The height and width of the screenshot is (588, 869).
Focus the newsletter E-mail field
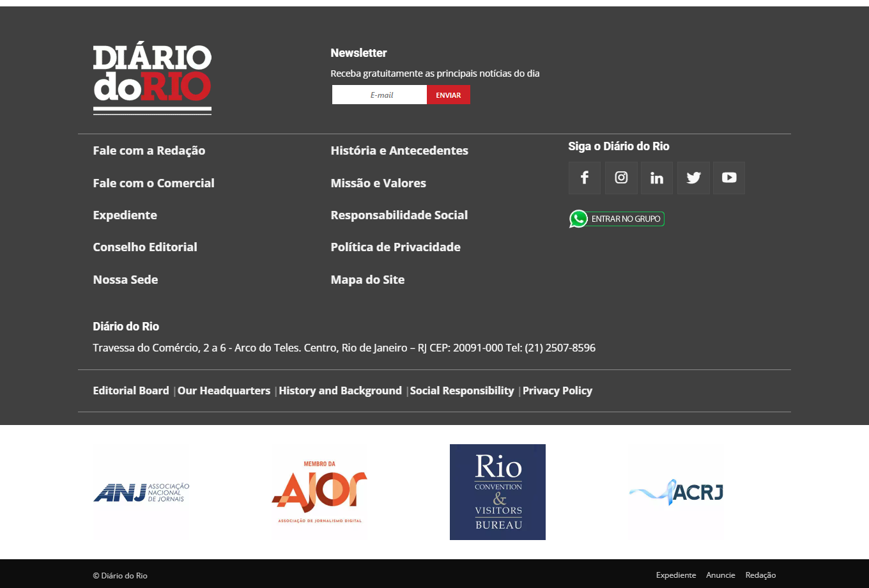[380, 95]
